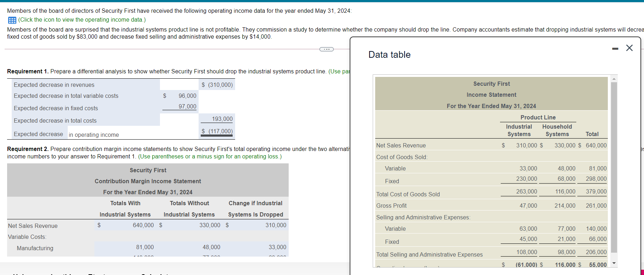
Task: Select the expected decrease in revenues amount field
Action: coord(217,85)
